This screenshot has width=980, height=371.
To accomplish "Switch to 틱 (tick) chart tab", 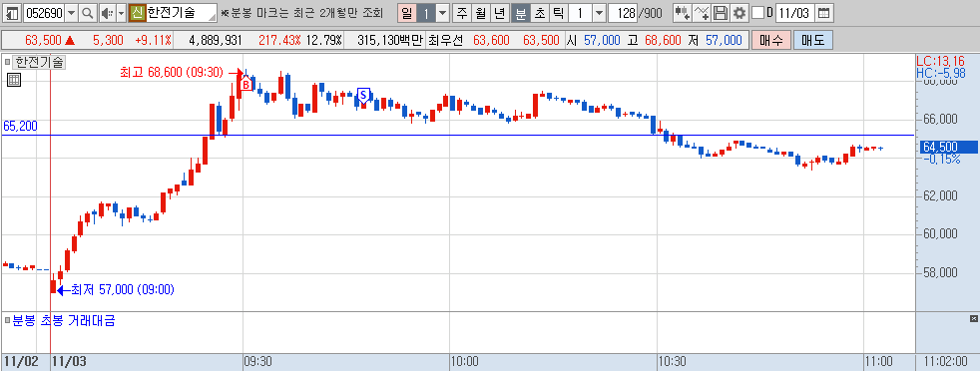I will [x=559, y=13].
